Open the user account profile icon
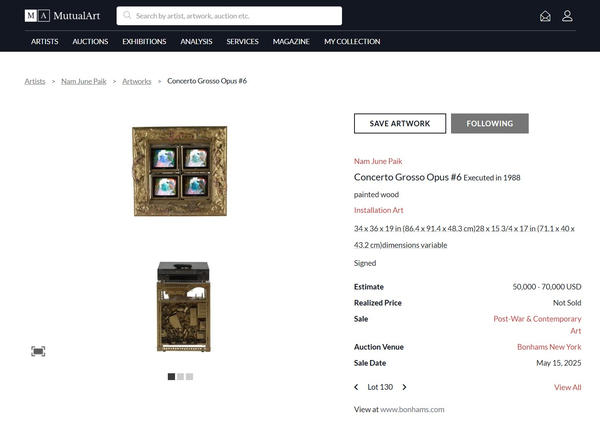This screenshot has height=431, width=600. (x=567, y=16)
